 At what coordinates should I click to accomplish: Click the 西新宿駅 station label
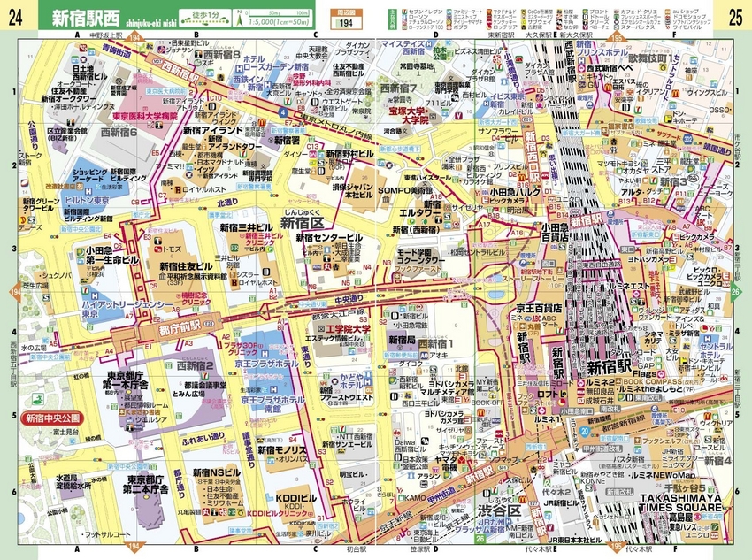(180, 72)
